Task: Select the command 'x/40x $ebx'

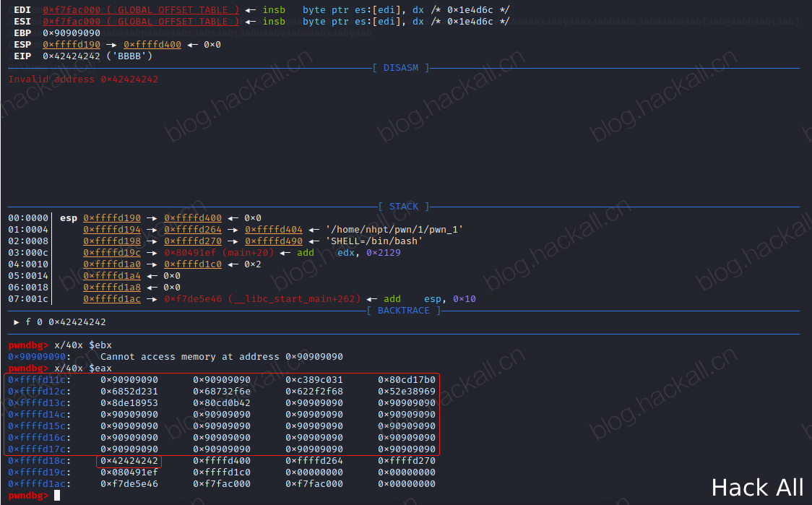Action: [x=83, y=345]
